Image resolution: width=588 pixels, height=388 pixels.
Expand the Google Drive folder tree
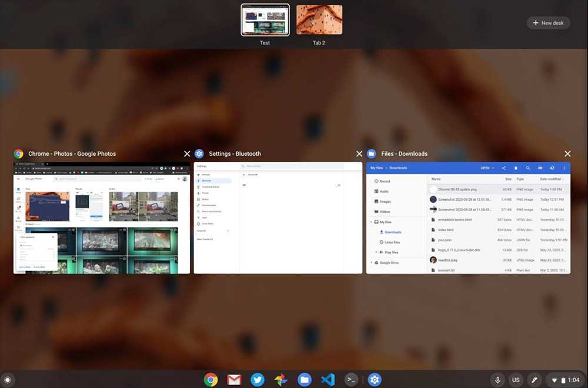click(x=371, y=263)
